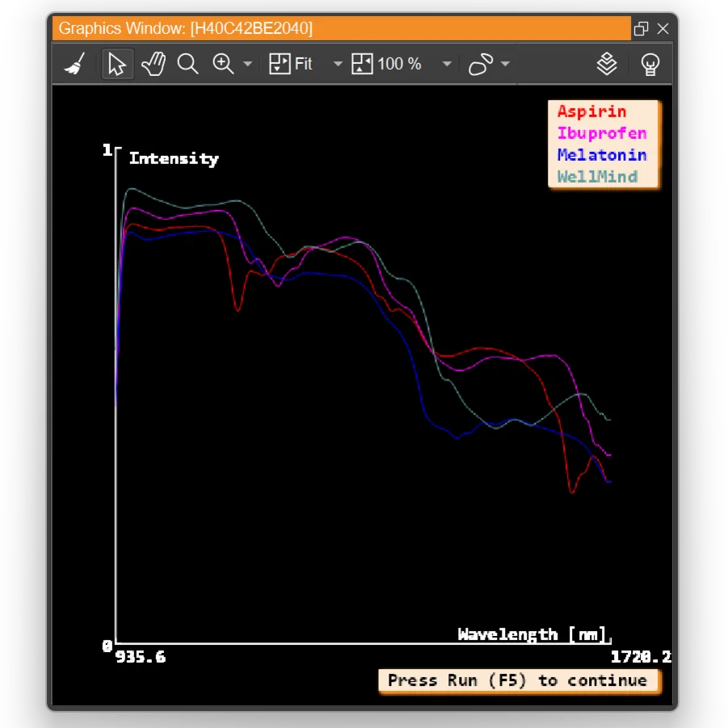
Task: Click the Aspirin legend entry
Action: click(x=591, y=112)
